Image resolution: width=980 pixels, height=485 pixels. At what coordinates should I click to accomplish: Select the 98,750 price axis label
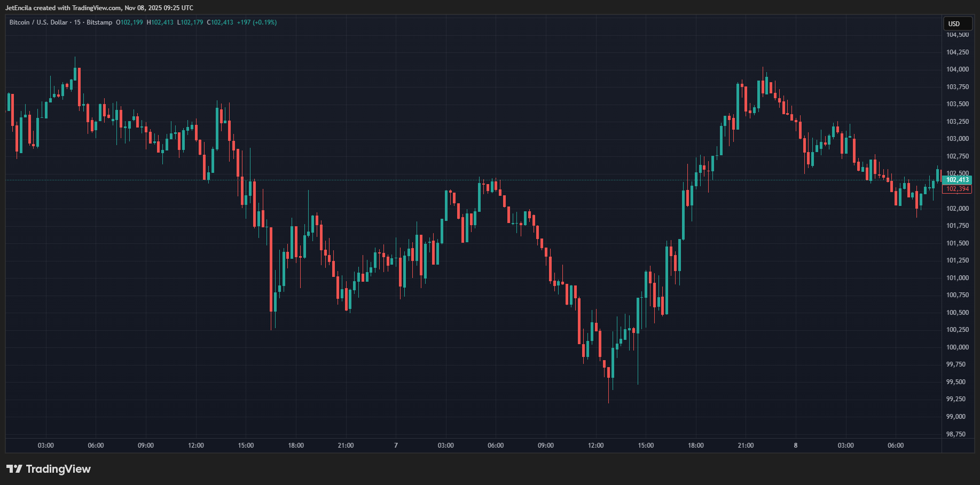[956, 434]
